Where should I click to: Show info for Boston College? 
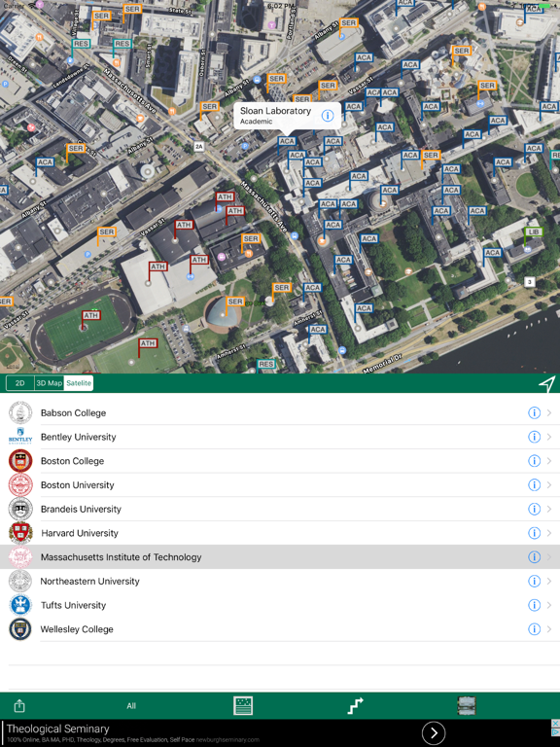[535, 461]
